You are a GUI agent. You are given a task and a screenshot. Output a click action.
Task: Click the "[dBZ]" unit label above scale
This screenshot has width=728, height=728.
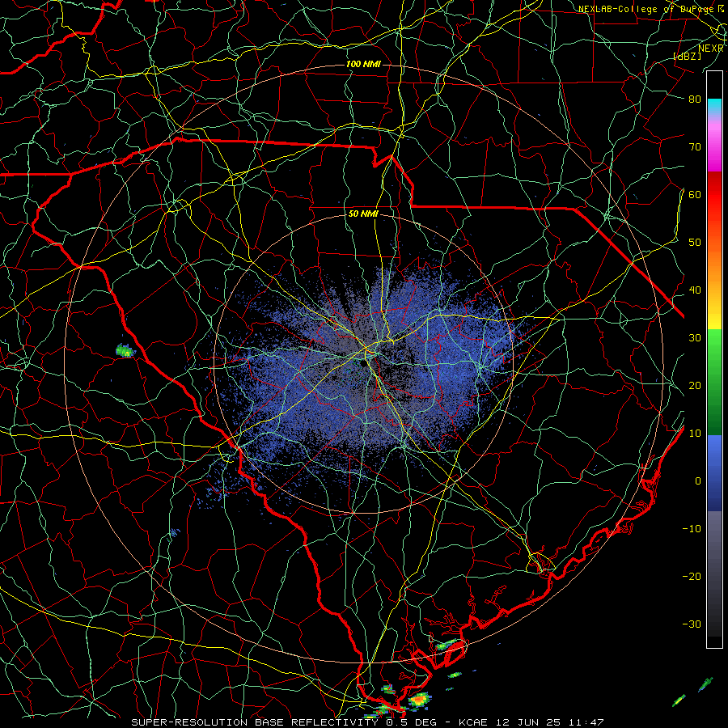[687, 57]
